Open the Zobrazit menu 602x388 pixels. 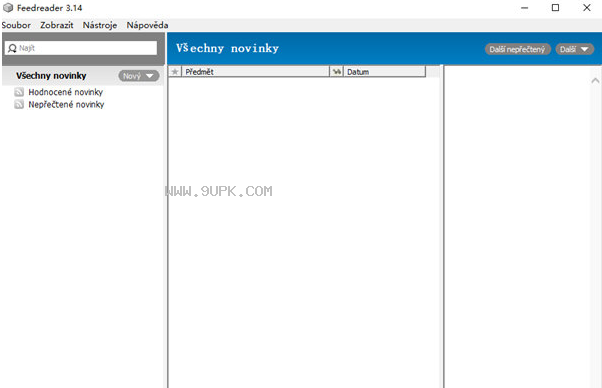(x=56, y=25)
